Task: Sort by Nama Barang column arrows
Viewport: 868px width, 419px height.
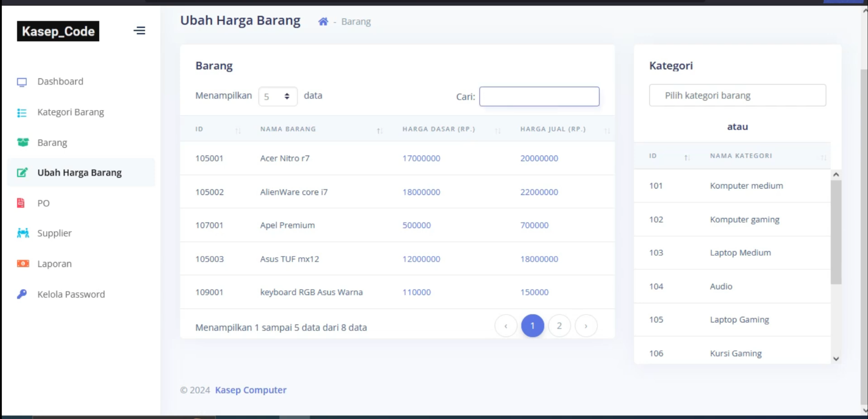Action: (x=380, y=130)
